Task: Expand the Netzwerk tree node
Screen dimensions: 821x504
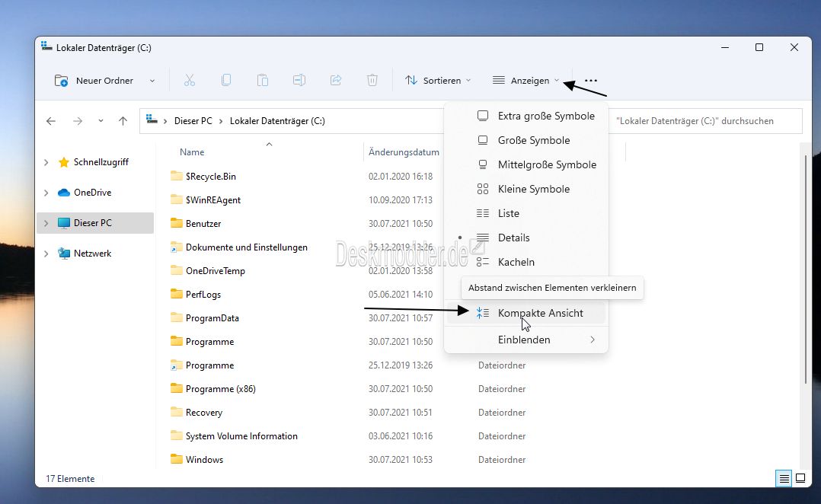Action: click(x=46, y=254)
